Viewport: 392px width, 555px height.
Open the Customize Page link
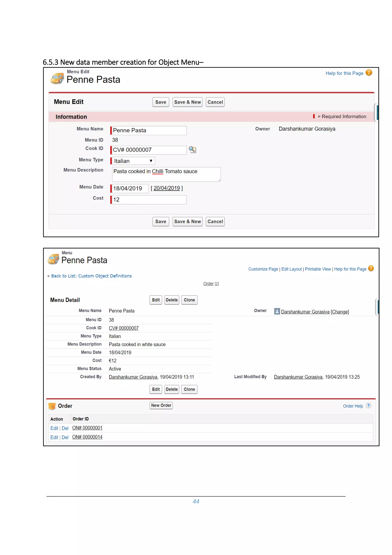(263, 269)
